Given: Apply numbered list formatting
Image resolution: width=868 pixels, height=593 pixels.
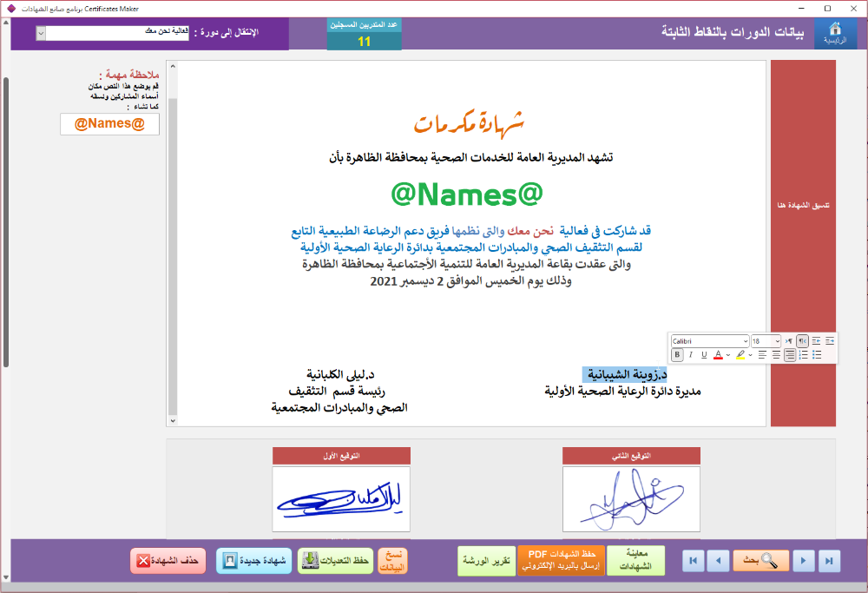Looking at the screenshot, I should [x=803, y=355].
